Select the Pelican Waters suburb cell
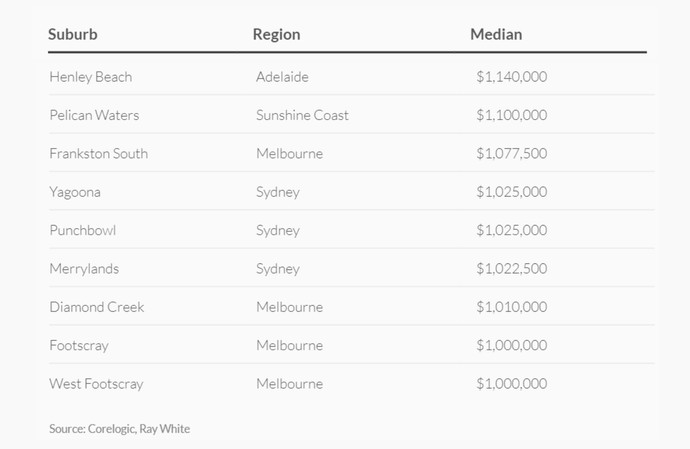The width and height of the screenshot is (690, 449). [94, 115]
